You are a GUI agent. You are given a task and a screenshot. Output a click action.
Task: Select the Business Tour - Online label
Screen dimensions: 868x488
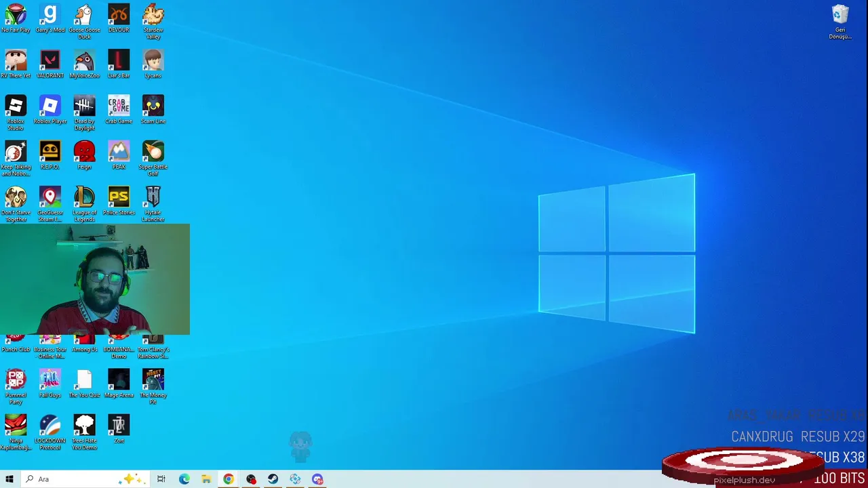point(50,352)
